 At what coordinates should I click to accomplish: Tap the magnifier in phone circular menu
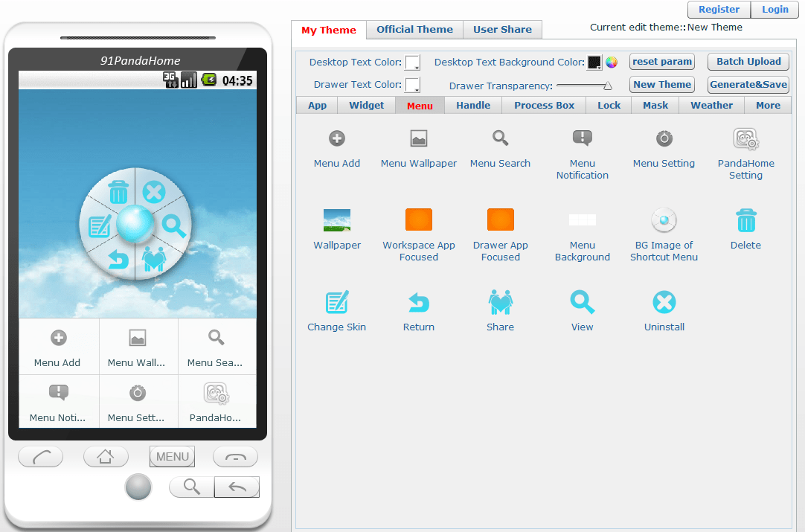pyautogui.click(x=173, y=225)
